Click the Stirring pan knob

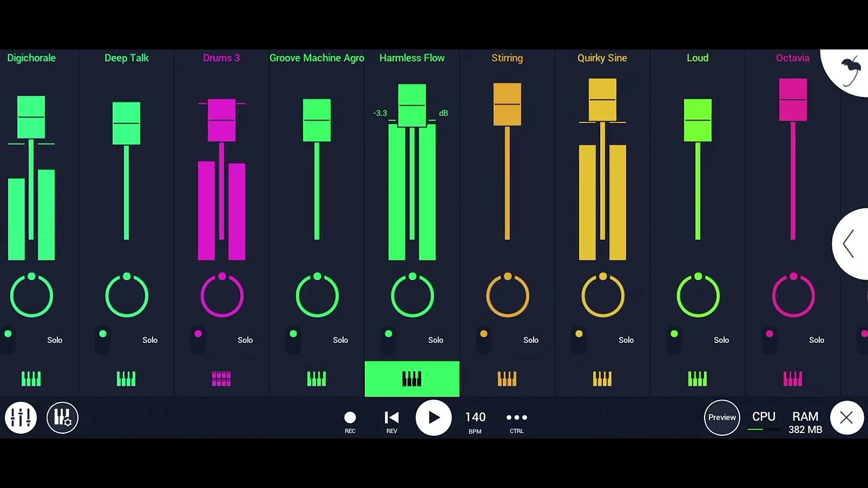(507, 296)
